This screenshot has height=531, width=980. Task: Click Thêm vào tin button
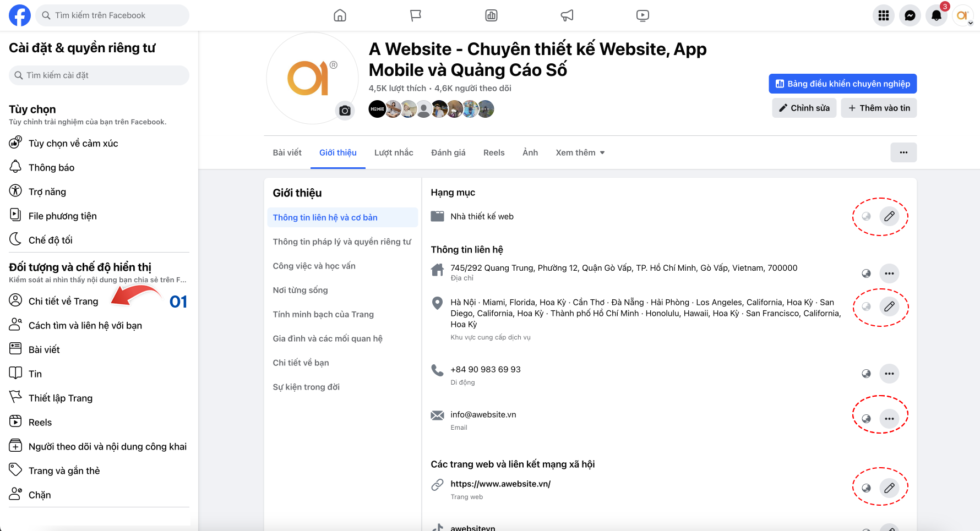(879, 108)
